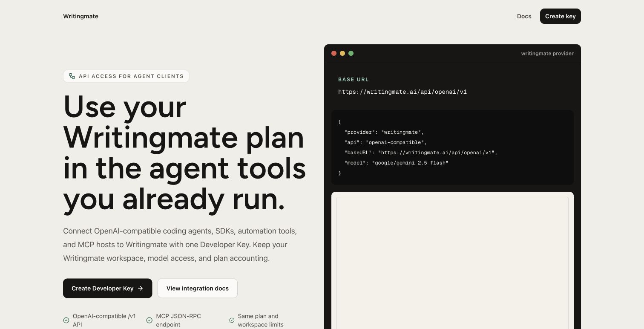Click the arrow icon on Create Developer Key
This screenshot has width=644, height=329.
coord(141,289)
